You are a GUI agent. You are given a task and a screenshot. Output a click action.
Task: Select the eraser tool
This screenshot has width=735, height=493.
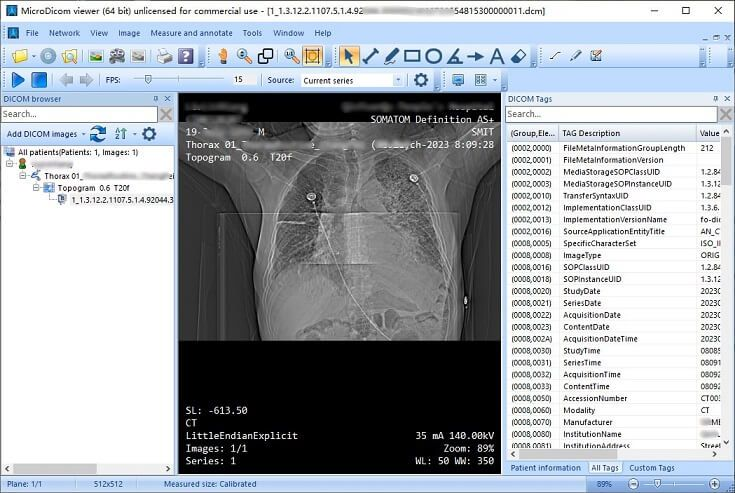point(518,56)
